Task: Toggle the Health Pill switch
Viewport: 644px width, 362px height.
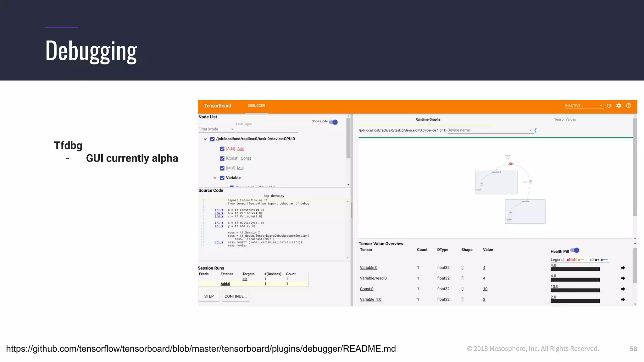Action: (x=575, y=250)
